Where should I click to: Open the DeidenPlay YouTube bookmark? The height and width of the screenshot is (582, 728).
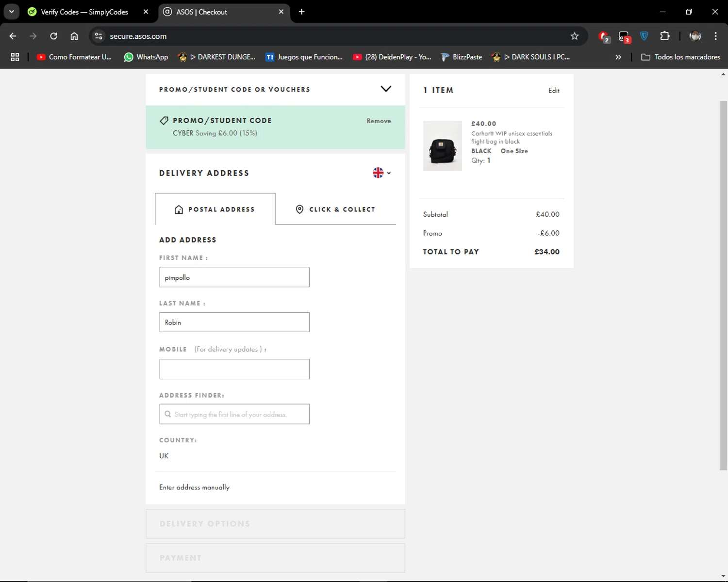[392, 57]
